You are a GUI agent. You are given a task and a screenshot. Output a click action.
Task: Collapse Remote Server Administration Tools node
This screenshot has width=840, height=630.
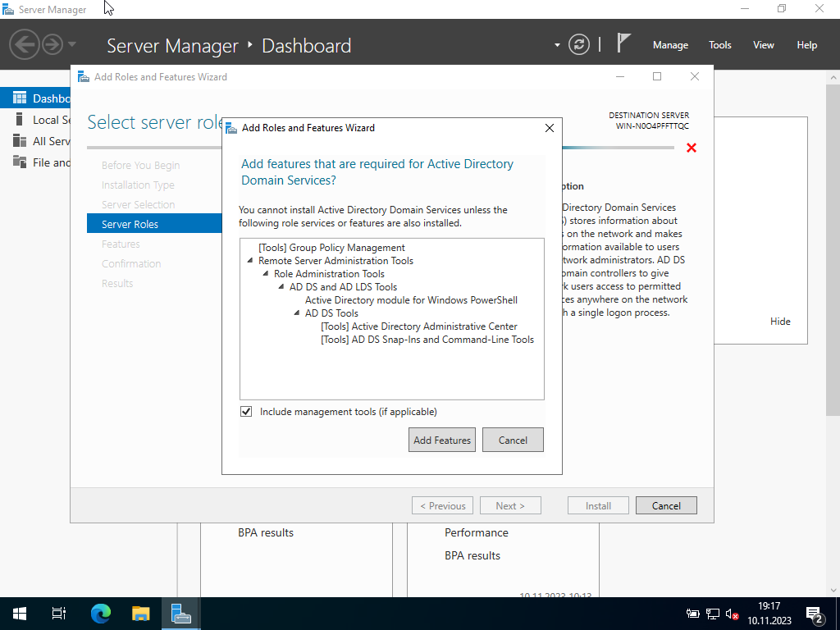click(x=250, y=260)
